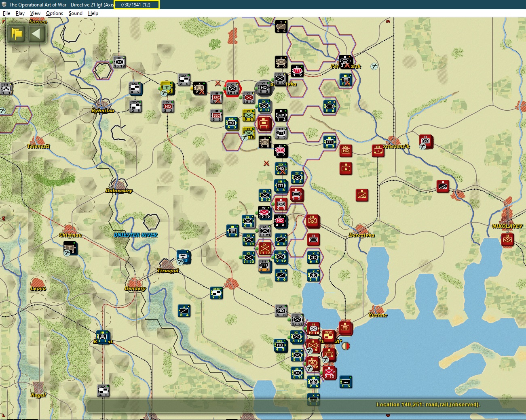
Task: Select the blue 5-8 division
Action: click(x=297, y=178)
